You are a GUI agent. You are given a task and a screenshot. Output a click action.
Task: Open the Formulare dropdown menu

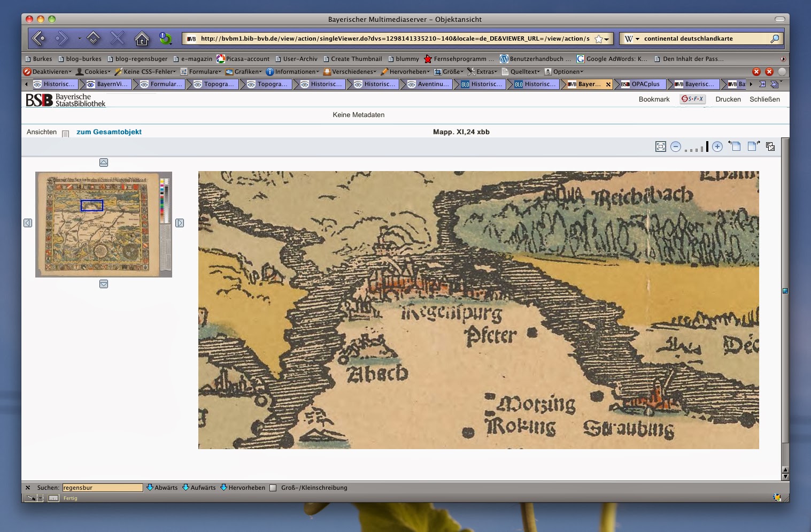click(200, 72)
